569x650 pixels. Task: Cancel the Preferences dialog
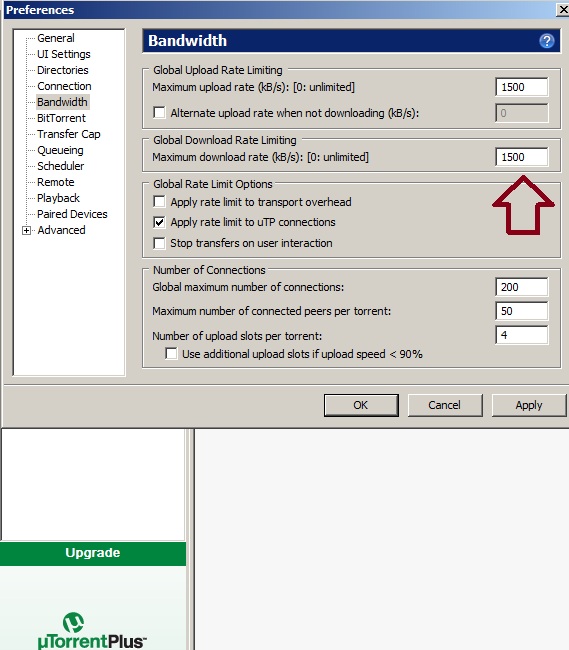click(445, 405)
